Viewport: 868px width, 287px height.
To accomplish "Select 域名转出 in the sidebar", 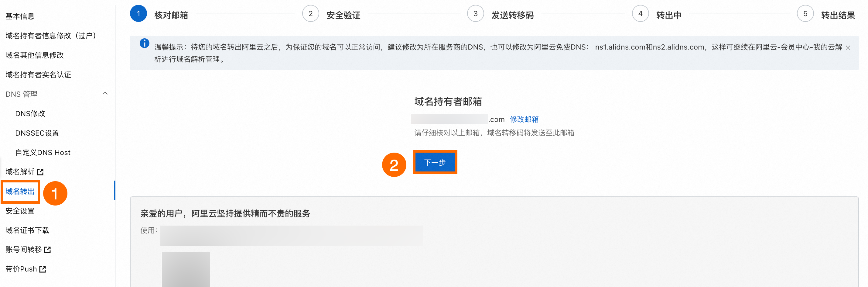I will point(20,192).
